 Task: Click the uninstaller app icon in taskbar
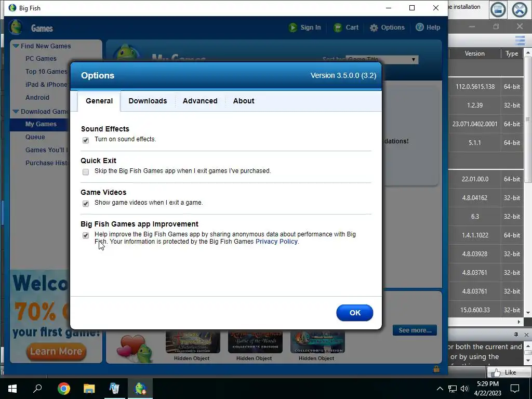(x=115, y=388)
